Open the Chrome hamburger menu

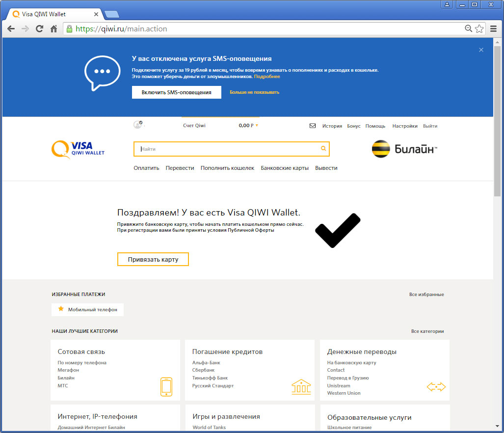point(493,29)
